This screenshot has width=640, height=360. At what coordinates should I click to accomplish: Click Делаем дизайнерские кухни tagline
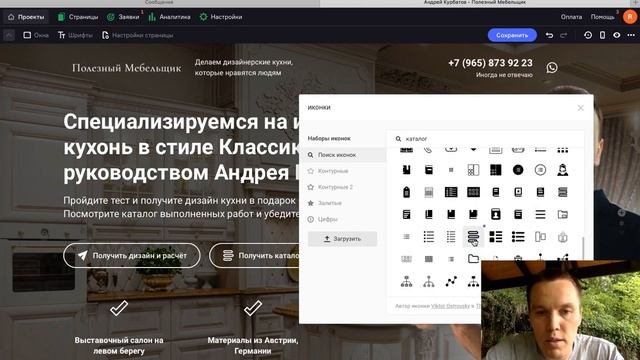[244, 67]
